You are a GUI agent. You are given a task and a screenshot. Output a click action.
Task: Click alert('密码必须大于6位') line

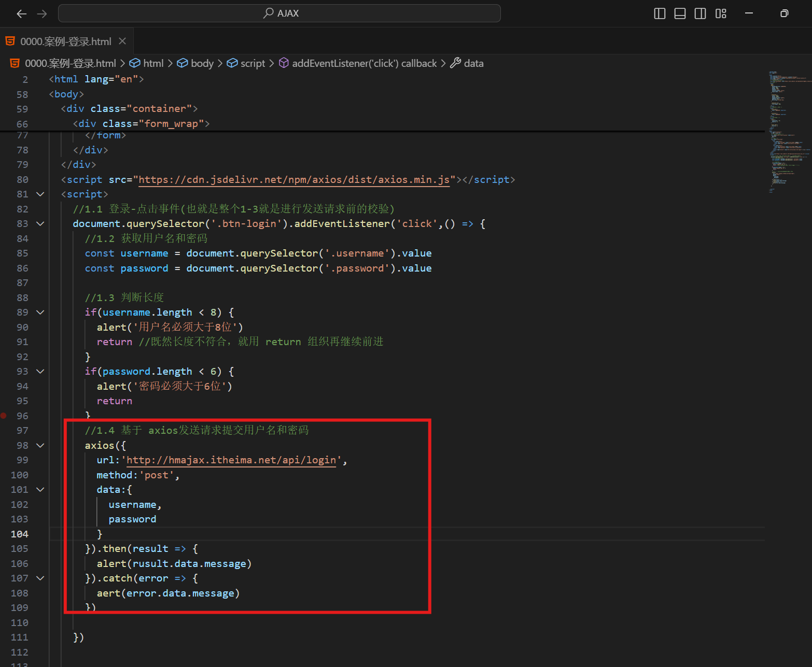[x=164, y=387]
